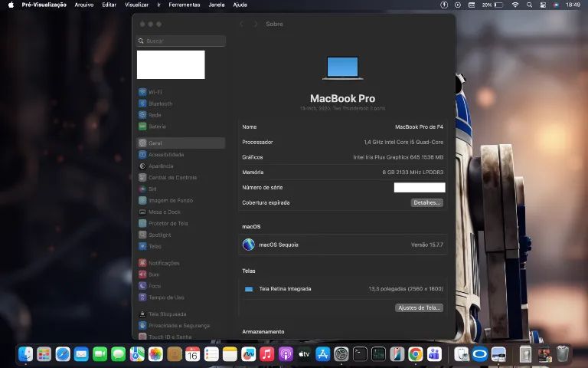Launch Terminal from the Dock
The height and width of the screenshot is (368, 588).
(x=360, y=354)
